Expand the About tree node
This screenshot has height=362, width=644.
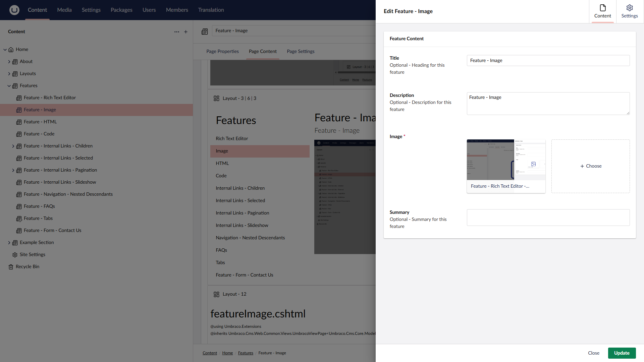point(9,62)
